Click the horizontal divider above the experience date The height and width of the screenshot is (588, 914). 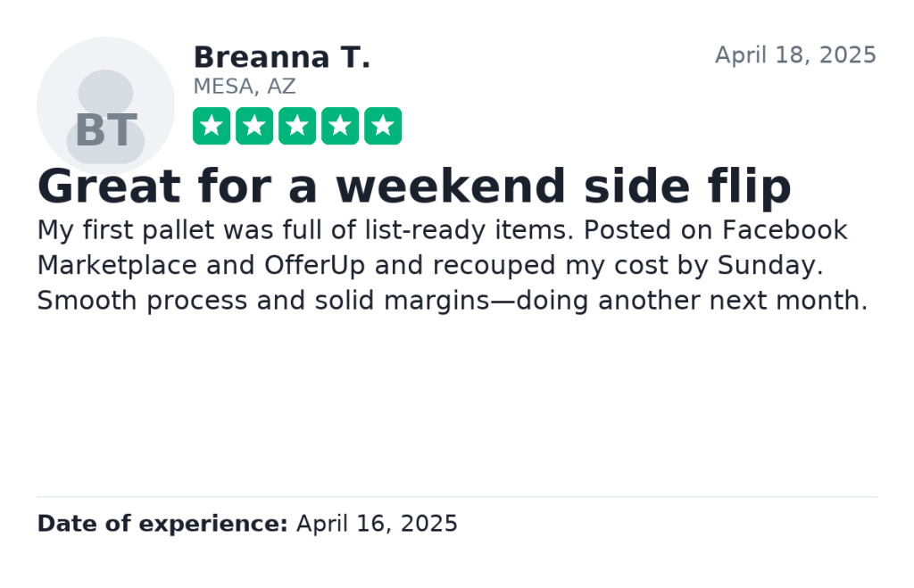click(457, 497)
